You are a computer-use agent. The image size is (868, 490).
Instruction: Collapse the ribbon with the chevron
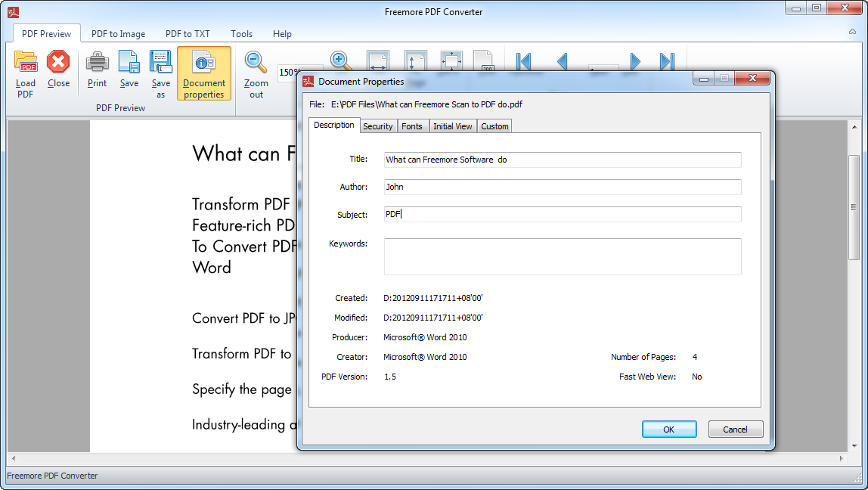[853, 32]
